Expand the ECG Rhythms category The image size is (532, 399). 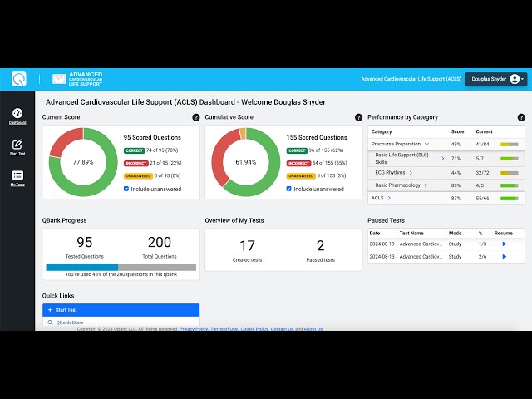point(411,173)
